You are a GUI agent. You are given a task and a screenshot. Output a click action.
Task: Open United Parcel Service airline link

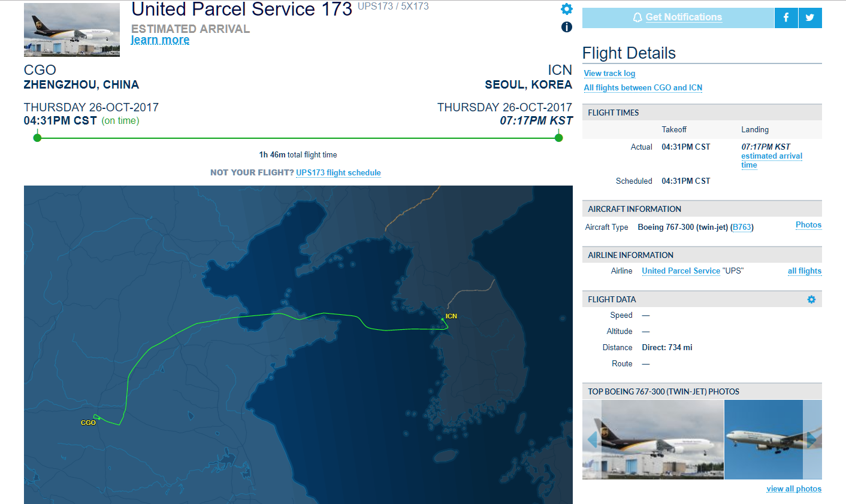(x=681, y=271)
